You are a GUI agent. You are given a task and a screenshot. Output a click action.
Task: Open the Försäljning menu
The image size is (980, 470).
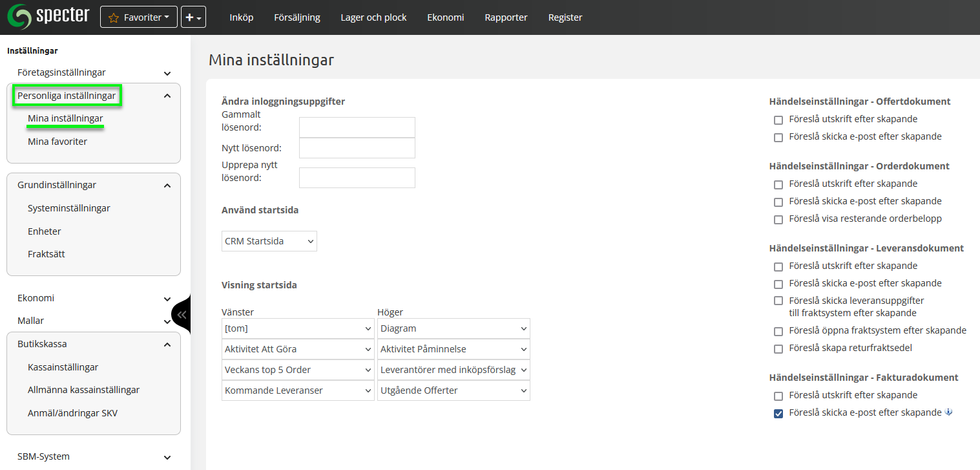(x=297, y=17)
